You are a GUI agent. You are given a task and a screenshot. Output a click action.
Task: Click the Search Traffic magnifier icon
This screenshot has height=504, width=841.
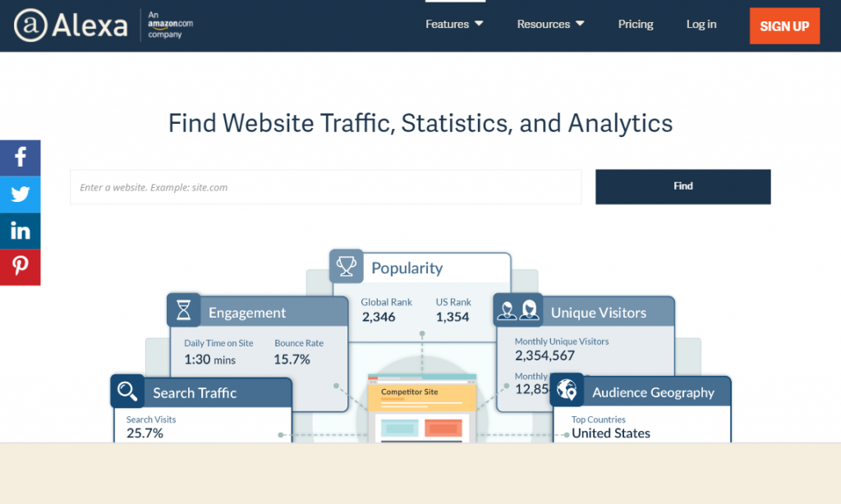click(x=127, y=391)
